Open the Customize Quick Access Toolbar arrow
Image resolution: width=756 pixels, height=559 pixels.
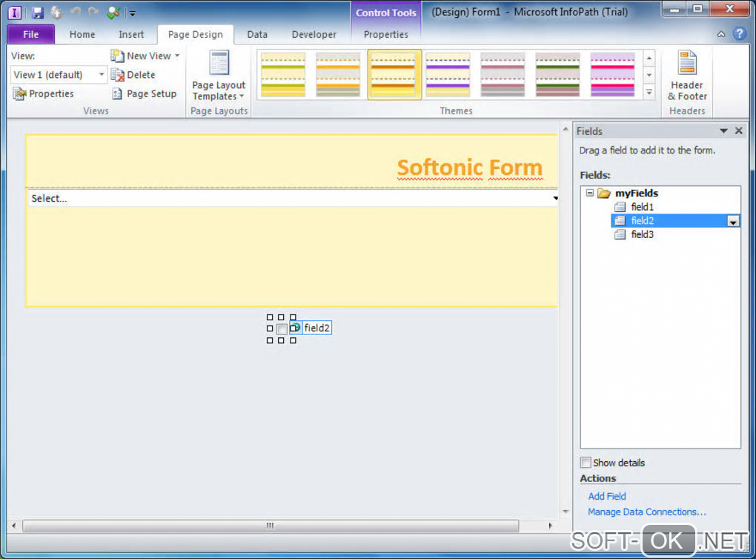(132, 13)
